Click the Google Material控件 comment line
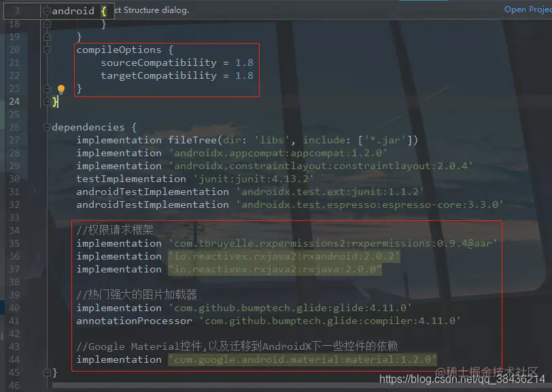552x392 pixels. click(237, 346)
